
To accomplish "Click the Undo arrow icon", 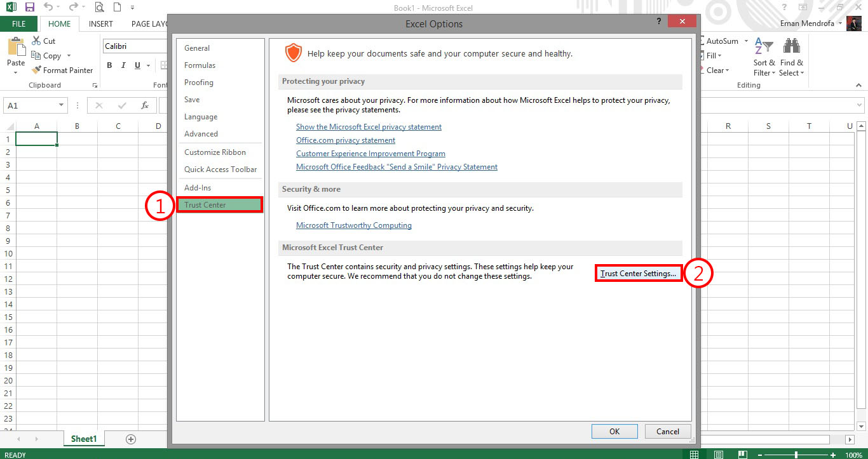I will [x=48, y=8].
